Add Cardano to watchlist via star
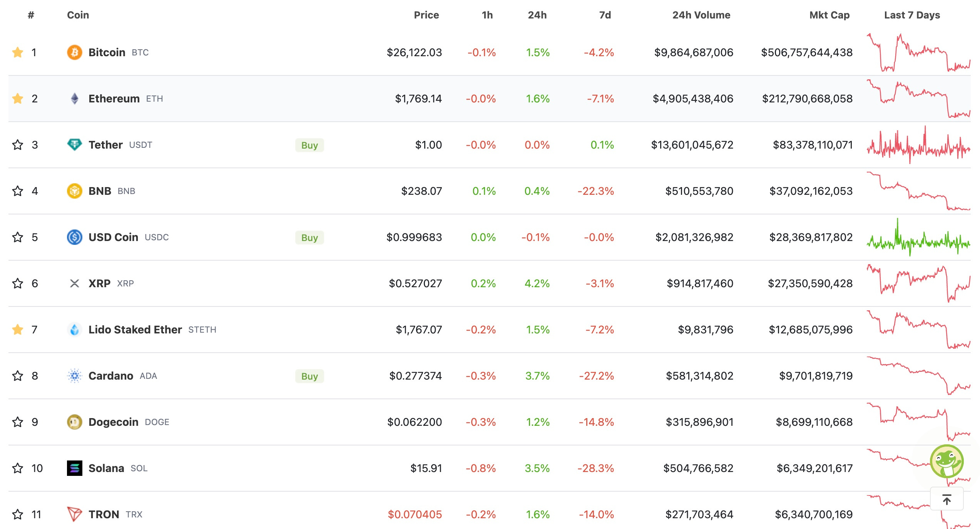The height and width of the screenshot is (529, 980). coord(18,376)
